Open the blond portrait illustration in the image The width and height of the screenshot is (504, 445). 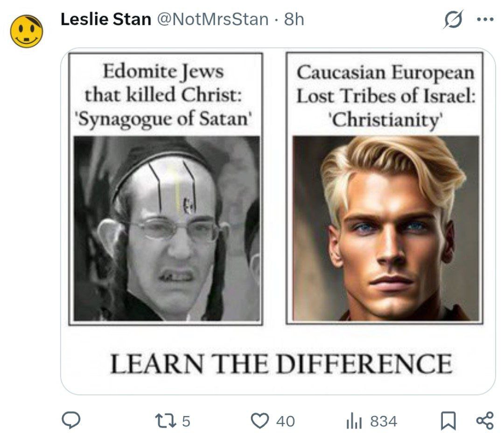(386, 229)
